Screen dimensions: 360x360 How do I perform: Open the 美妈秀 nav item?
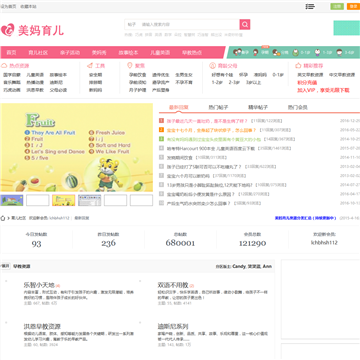coord(99,53)
